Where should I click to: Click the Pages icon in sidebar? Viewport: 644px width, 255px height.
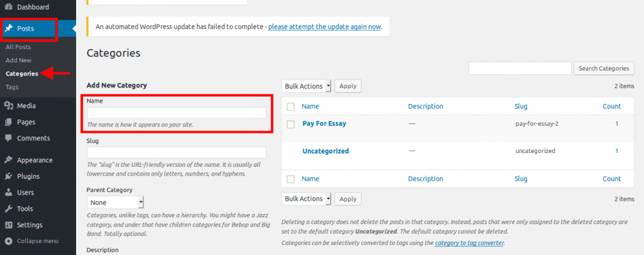pyautogui.click(x=9, y=122)
